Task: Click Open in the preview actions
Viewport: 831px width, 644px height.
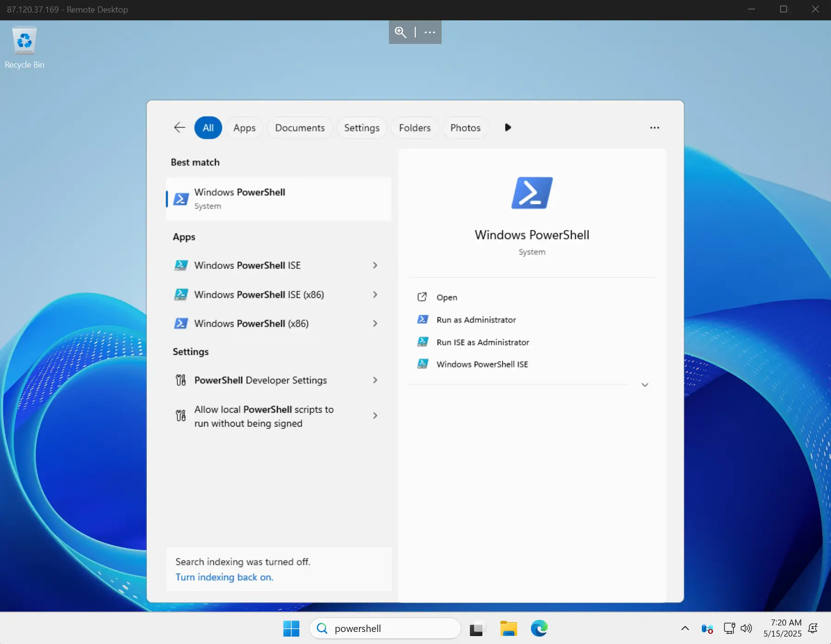Action: click(x=447, y=297)
